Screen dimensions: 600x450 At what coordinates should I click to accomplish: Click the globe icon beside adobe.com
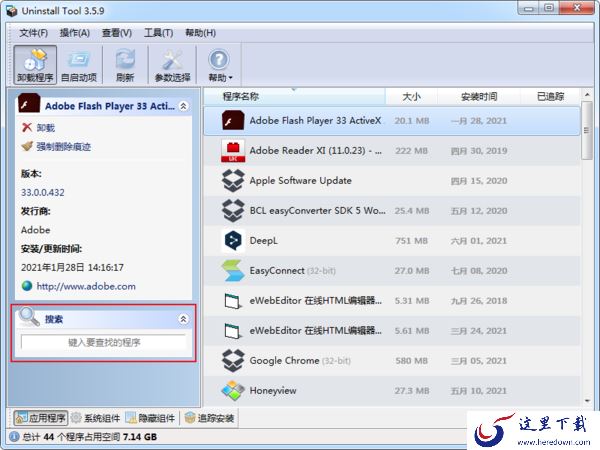click(27, 286)
